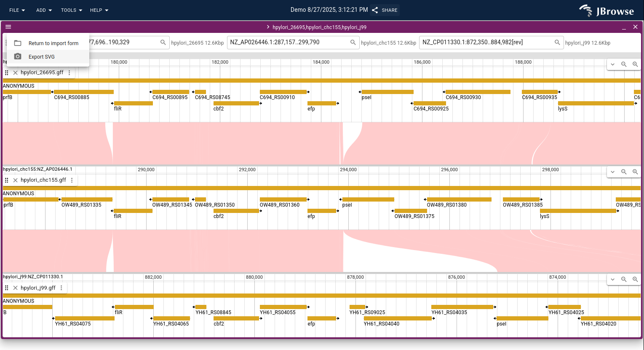The image size is (644, 350).
Task: Select gene feature YH61_RS04040
Action: click(398, 318)
